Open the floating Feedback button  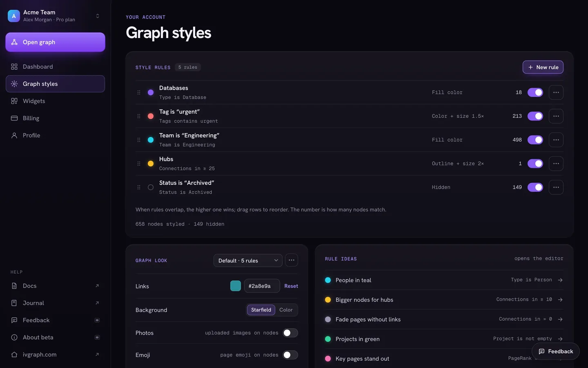pyautogui.click(x=556, y=351)
